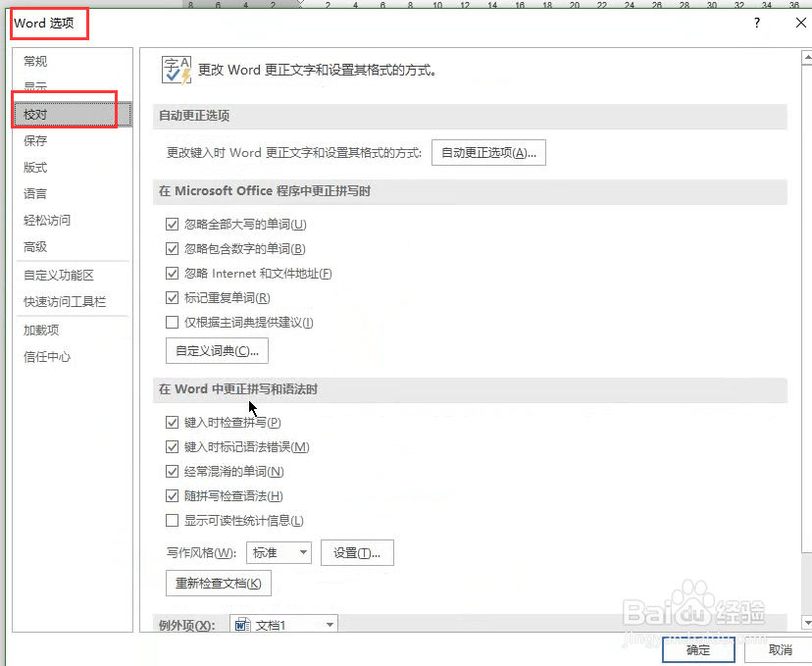Toggle 标记重复单词 checkbox

172,298
